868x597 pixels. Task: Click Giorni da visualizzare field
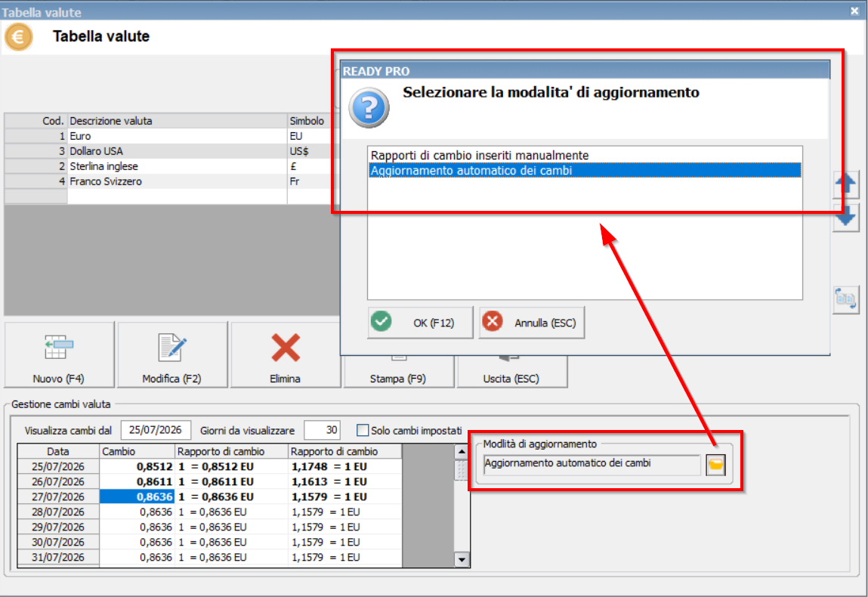tap(322, 430)
